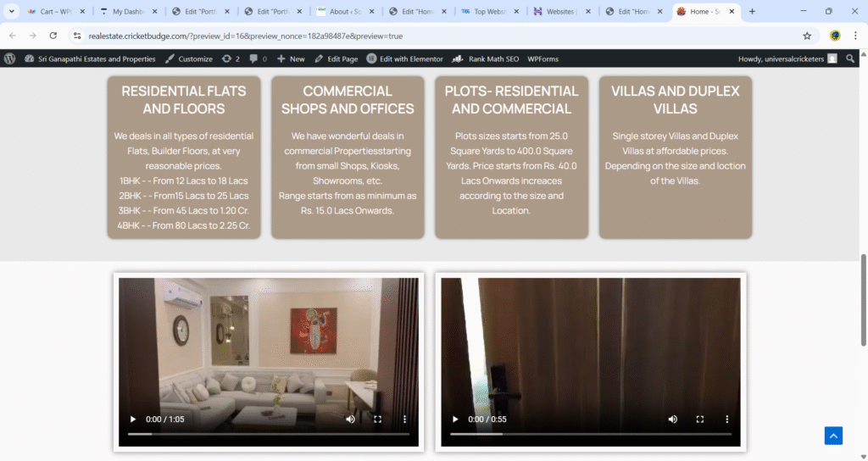Play the living room video
Viewport: 868px width, 461px height.
(x=131, y=419)
